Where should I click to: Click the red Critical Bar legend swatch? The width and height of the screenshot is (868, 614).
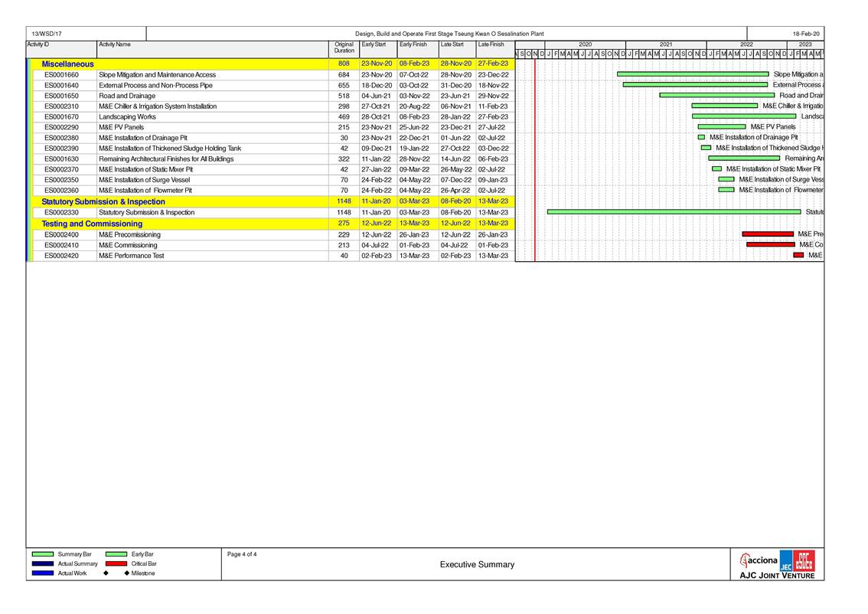point(116,563)
